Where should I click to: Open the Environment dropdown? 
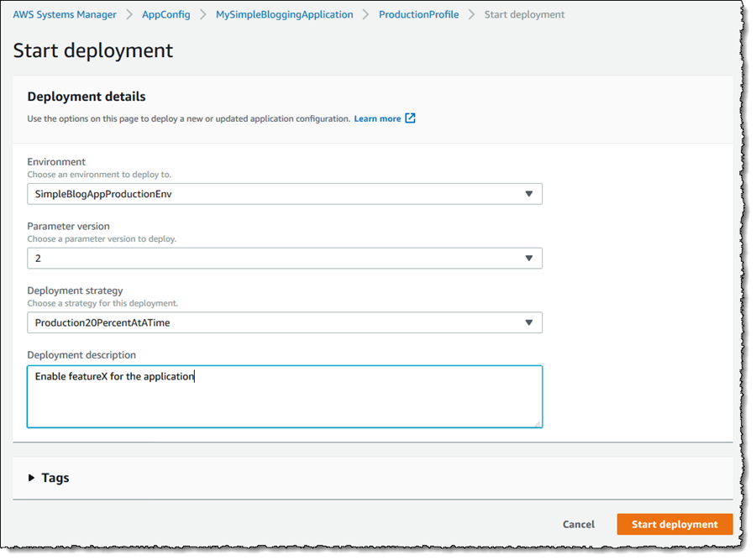(285, 194)
